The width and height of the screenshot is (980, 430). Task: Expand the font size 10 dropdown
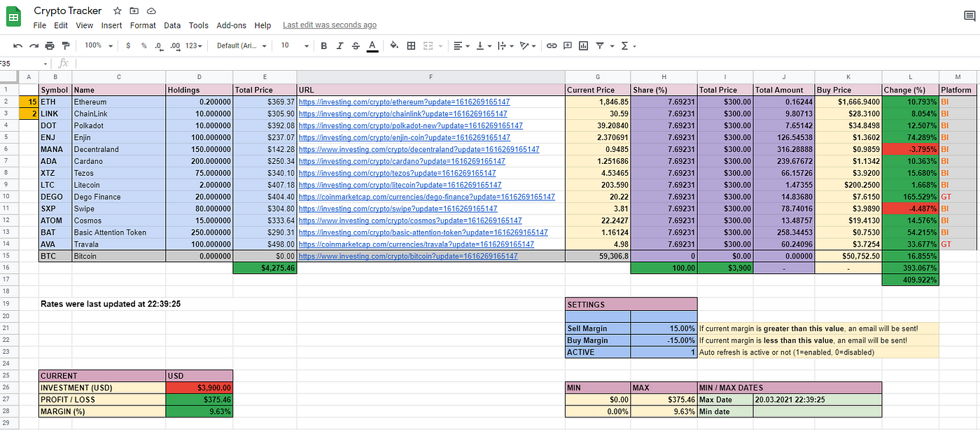(295, 46)
